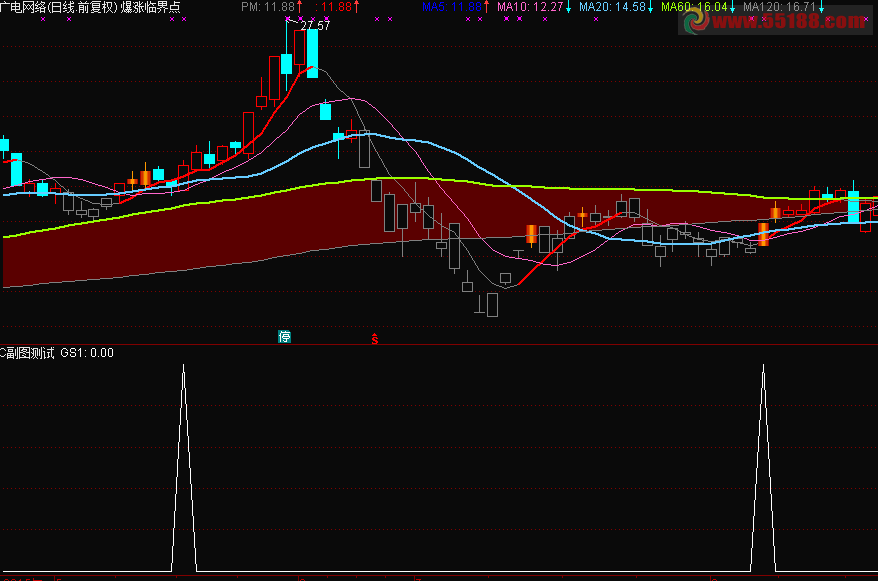This screenshot has width=878, height=581.
Task: Click the 'C副图测试' sub-chart indicator name
Action: 27,353
